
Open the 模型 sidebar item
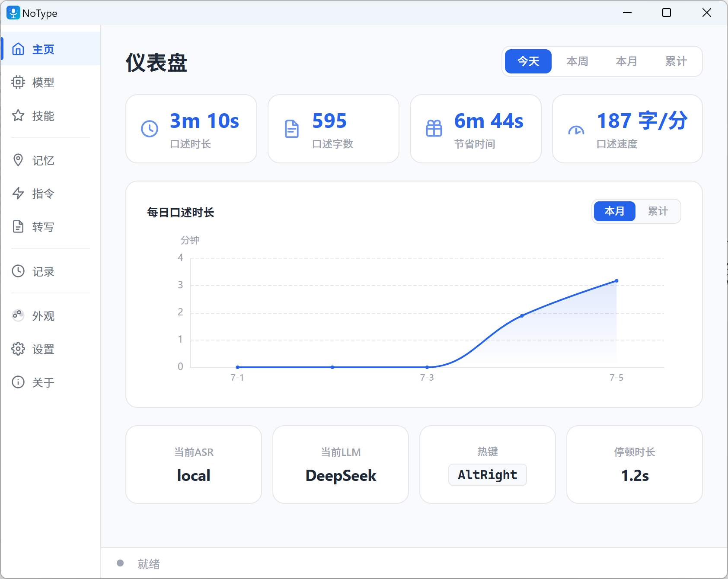pyautogui.click(x=51, y=82)
